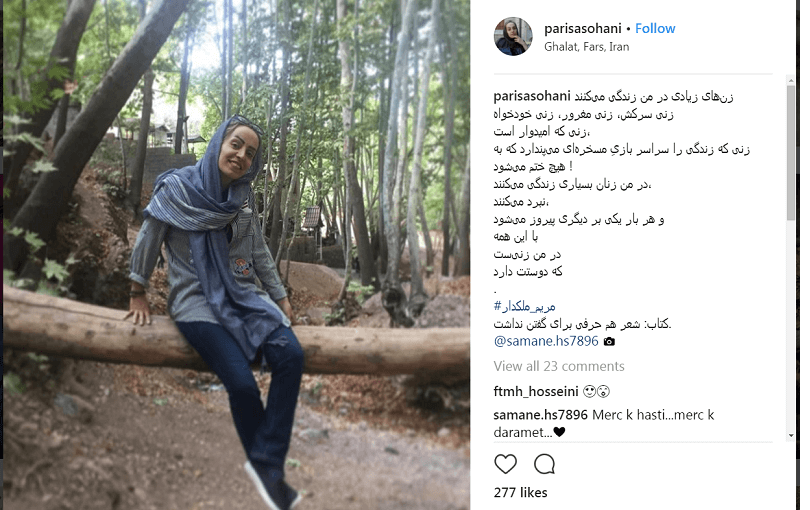Click the scrollbar down arrow in comments
Viewport: 810px width, 510px height.
click(790, 436)
